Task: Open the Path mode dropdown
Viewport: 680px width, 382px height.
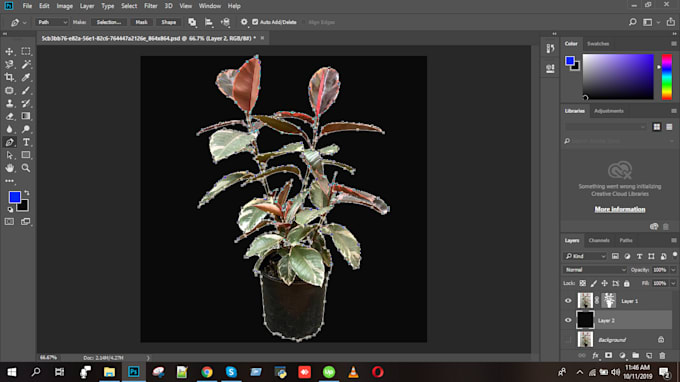Action: click(x=52, y=22)
